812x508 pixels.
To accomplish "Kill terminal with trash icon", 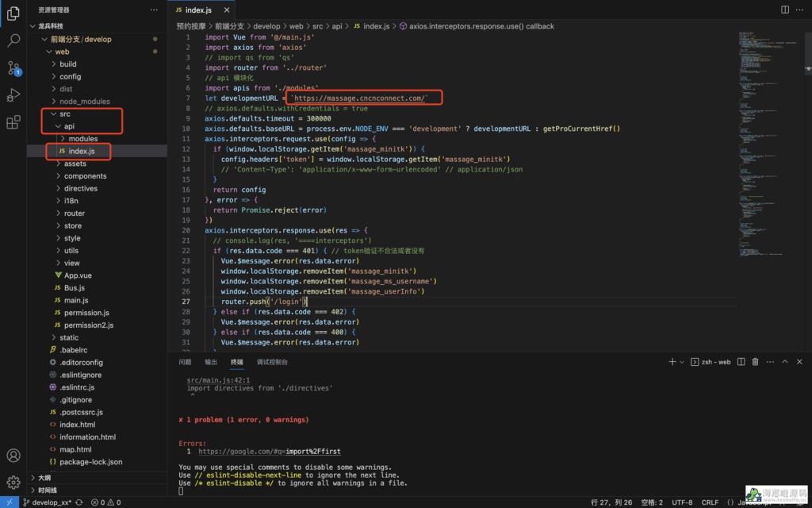I will pyautogui.click(x=755, y=362).
